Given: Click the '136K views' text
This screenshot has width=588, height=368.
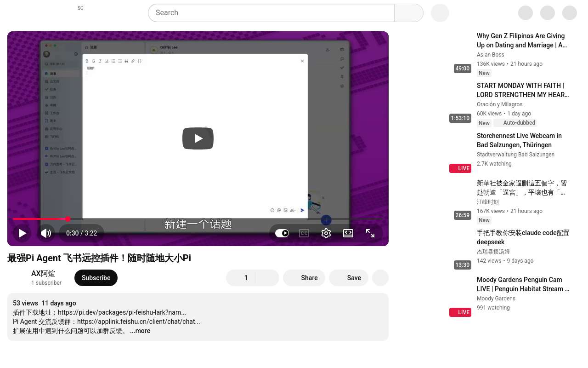Looking at the screenshot, I should 491,64.
